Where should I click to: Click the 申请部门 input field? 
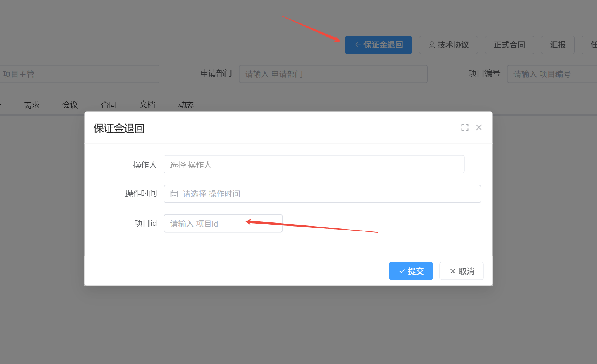(333, 74)
